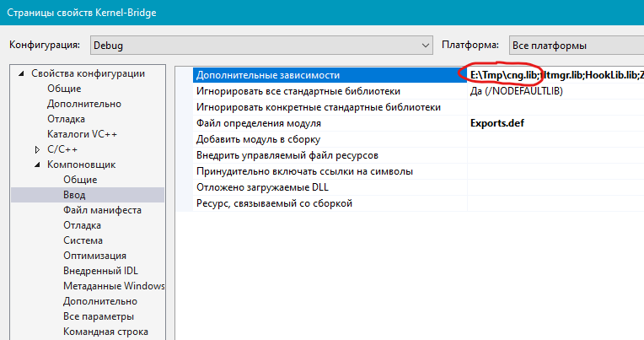
Task: Open the Каталоги VC++ page
Action: 82,134
